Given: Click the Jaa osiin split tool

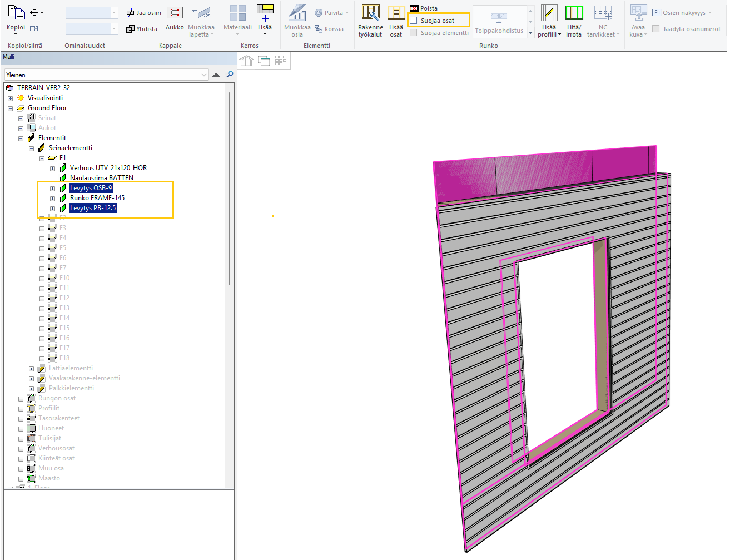Looking at the screenshot, I should [144, 13].
